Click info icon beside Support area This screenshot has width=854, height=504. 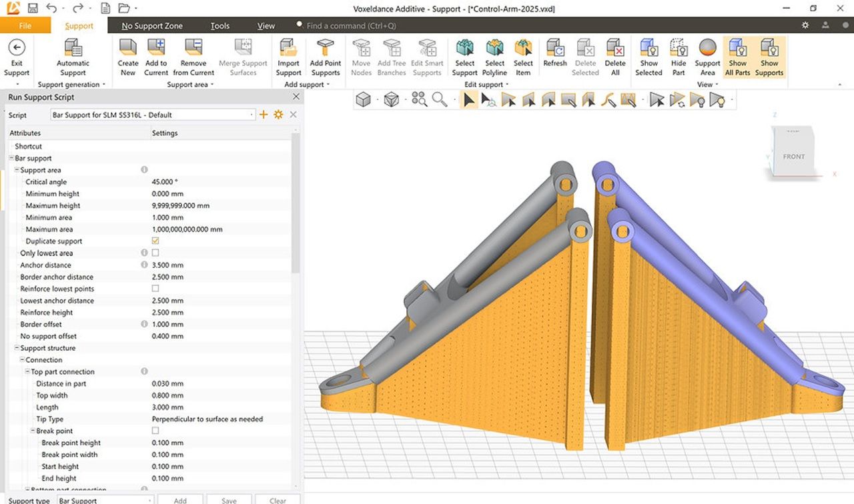144,170
